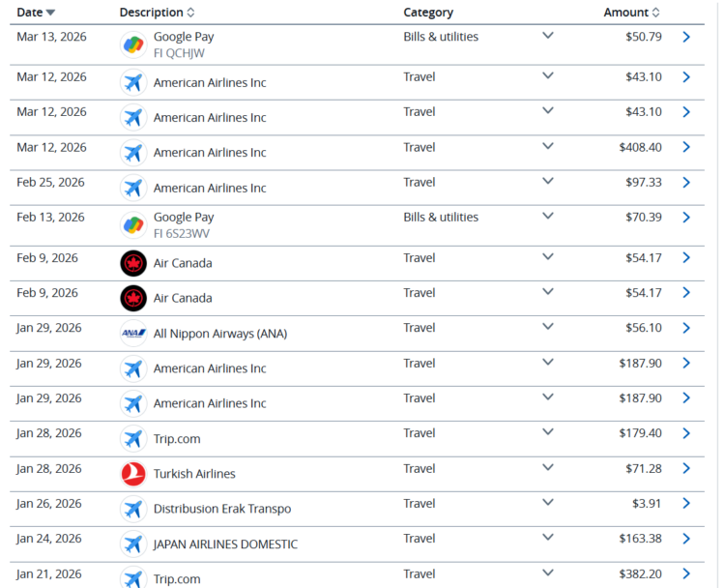Expand category dropdown on Distribusion Erak Transpo row
Viewport: 725px width, 588px height.
[548, 503]
